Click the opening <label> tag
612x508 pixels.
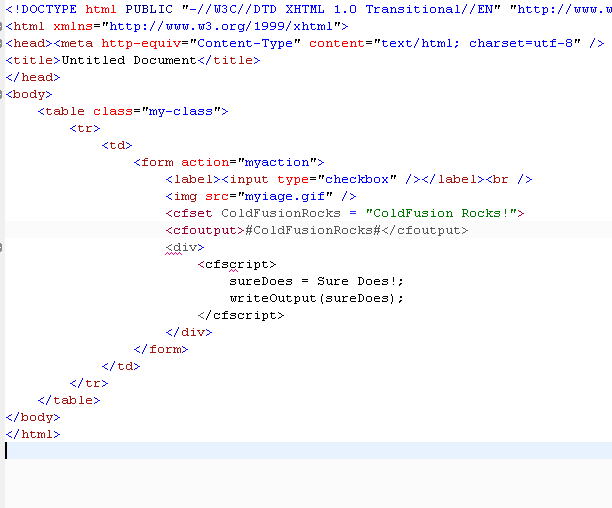[x=193, y=179]
